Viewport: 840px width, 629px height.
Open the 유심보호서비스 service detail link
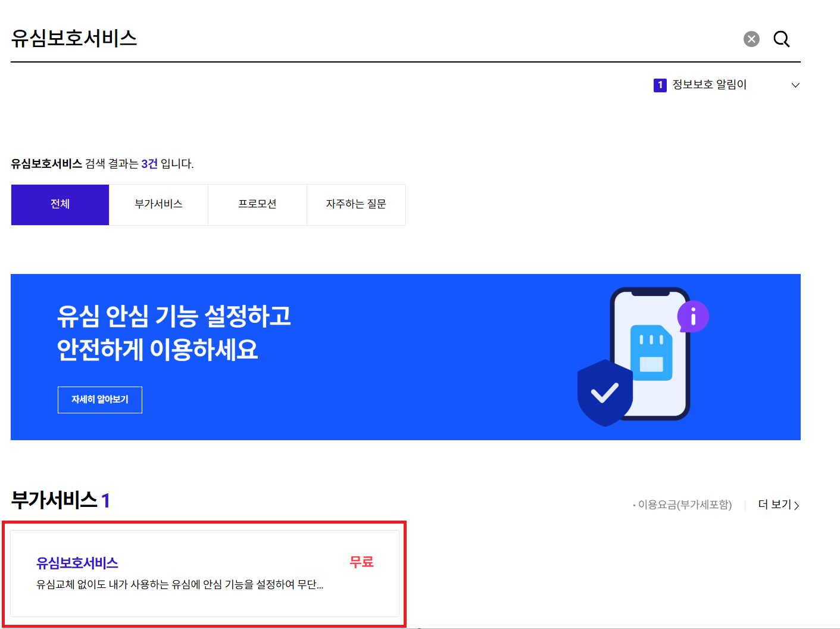77,562
